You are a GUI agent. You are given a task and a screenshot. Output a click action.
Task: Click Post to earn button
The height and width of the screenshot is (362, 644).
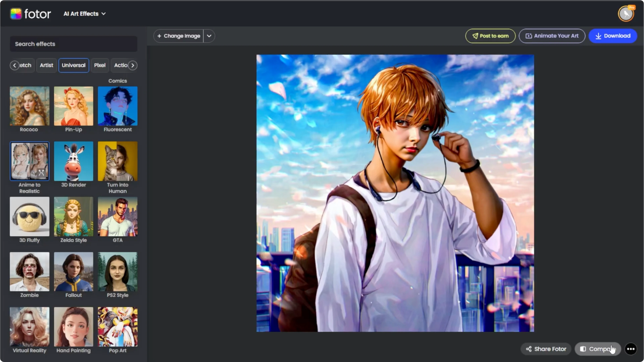click(490, 36)
